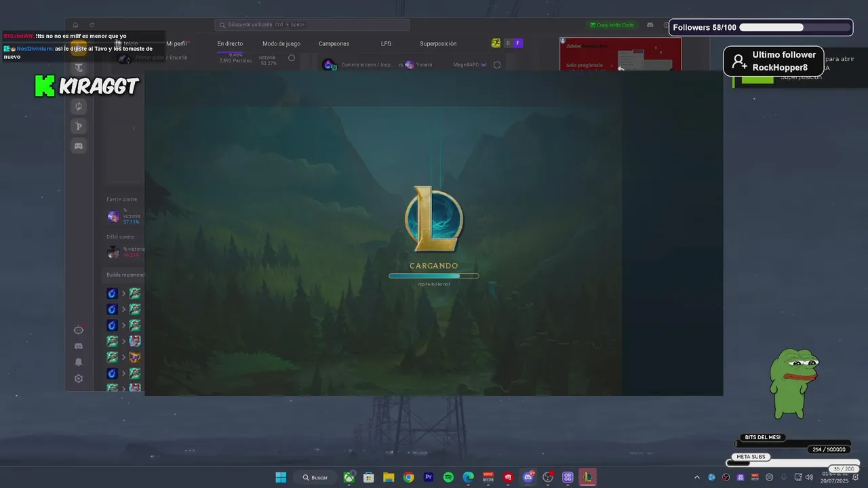The width and height of the screenshot is (868, 488).
Task: Click the yellow runner icon near Superposición
Action: pos(496,43)
